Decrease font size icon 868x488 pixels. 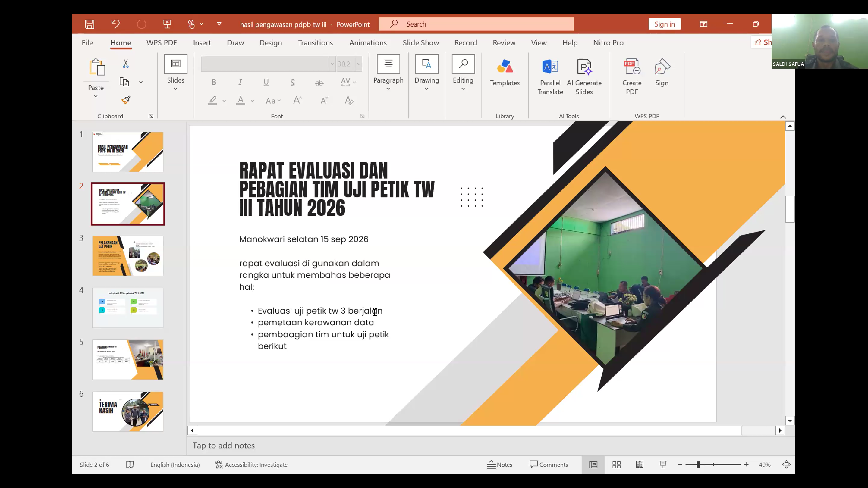(x=324, y=100)
